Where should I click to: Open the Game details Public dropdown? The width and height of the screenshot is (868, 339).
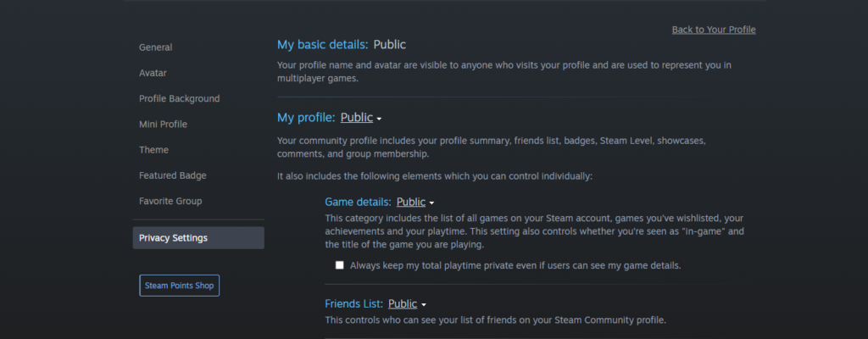(x=411, y=203)
